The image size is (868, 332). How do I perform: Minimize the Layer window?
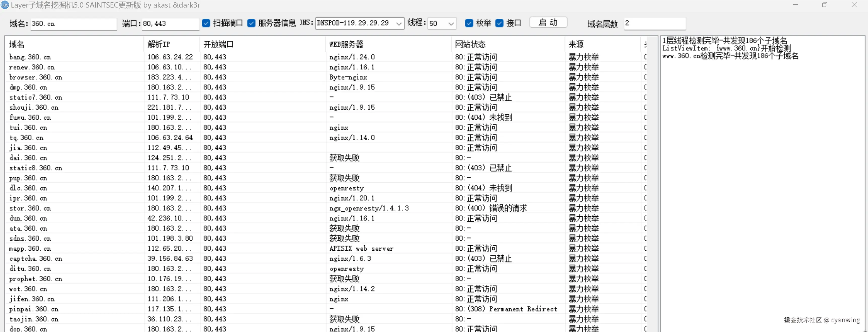coord(795,5)
